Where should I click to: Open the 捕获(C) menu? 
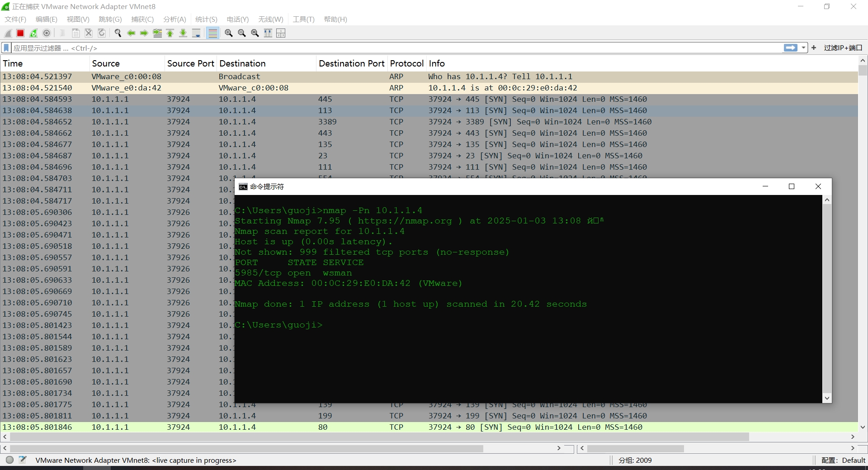[x=142, y=19]
